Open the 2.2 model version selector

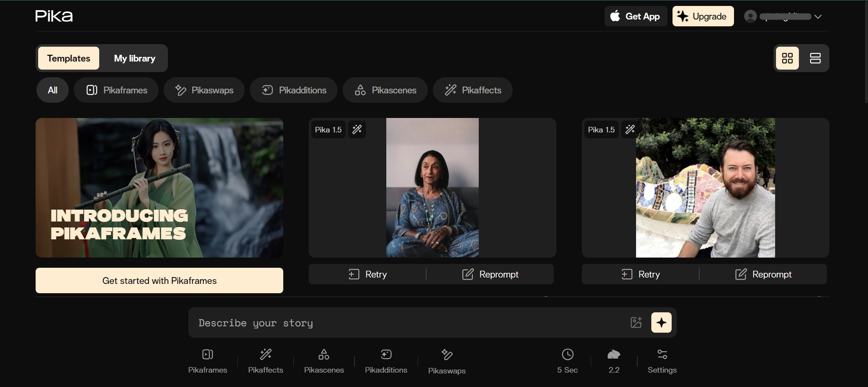click(x=614, y=360)
